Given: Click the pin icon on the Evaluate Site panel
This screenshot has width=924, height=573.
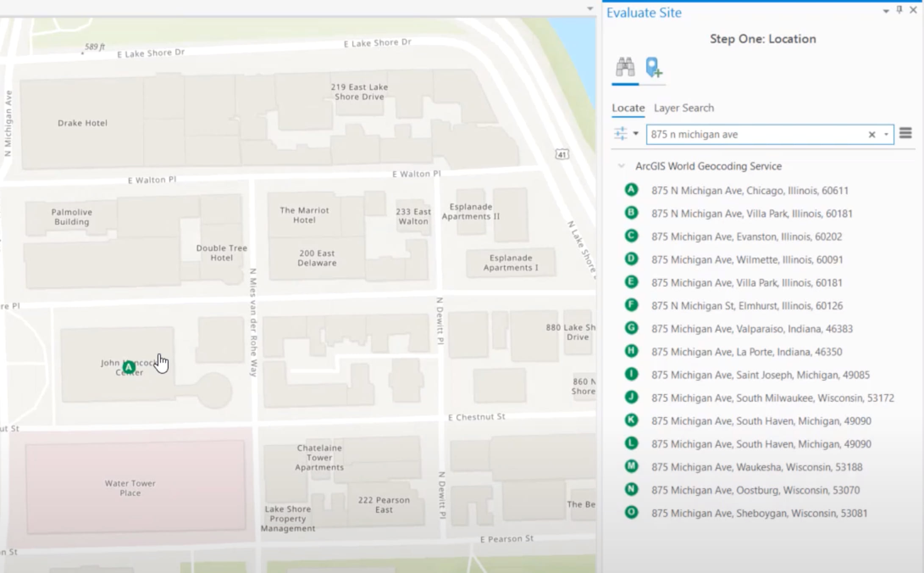Looking at the screenshot, I should pyautogui.click(x=899, y=10).
